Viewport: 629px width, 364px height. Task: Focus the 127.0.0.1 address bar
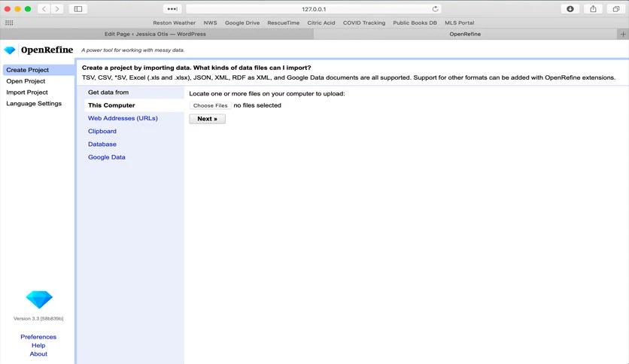pos(314,9)
